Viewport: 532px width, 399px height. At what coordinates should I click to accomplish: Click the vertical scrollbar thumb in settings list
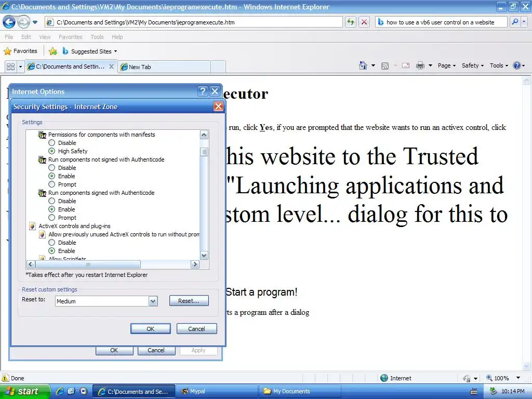tap(204, 152)
